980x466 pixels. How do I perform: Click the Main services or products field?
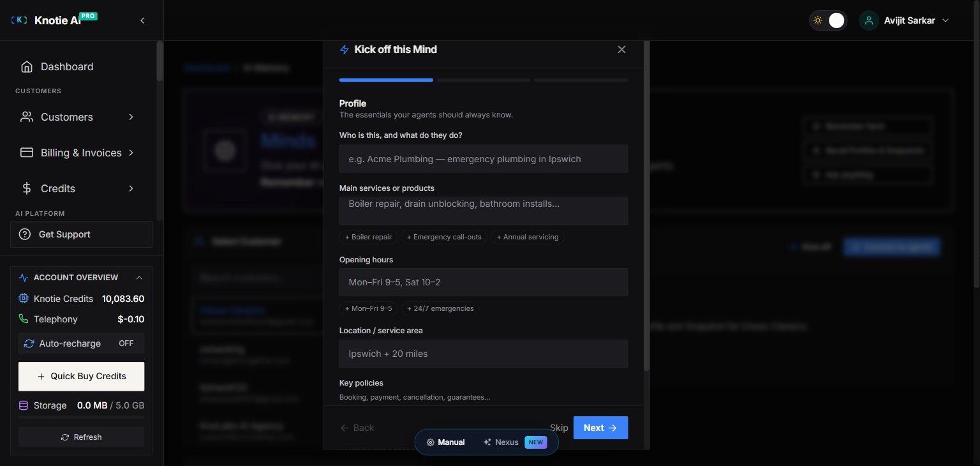484,211
